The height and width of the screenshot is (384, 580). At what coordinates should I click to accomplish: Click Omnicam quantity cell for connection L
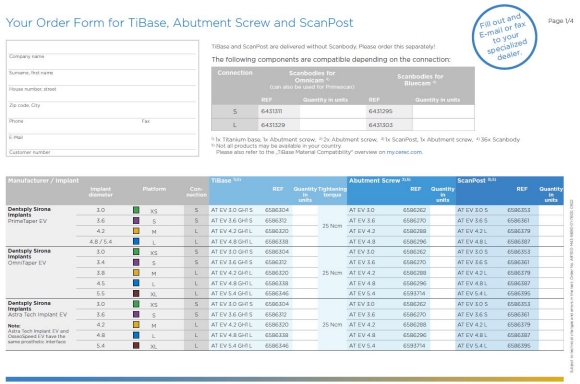333,125
